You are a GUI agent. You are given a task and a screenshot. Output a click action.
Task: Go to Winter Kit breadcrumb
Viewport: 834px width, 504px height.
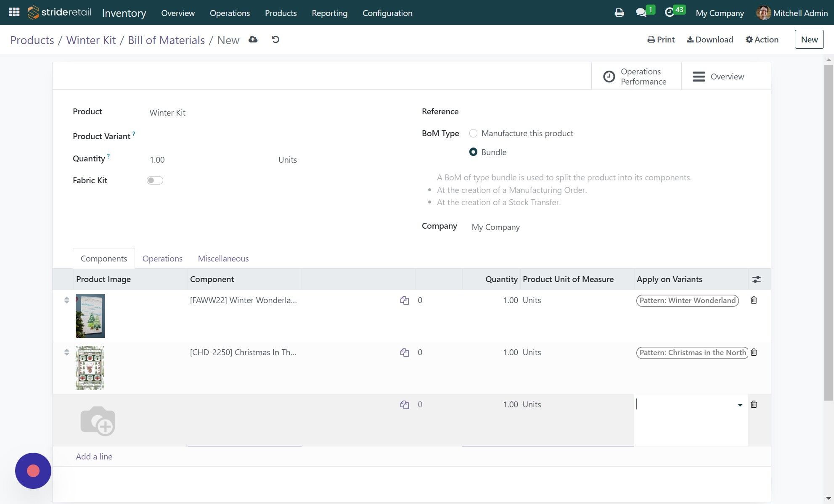point(91,40)
